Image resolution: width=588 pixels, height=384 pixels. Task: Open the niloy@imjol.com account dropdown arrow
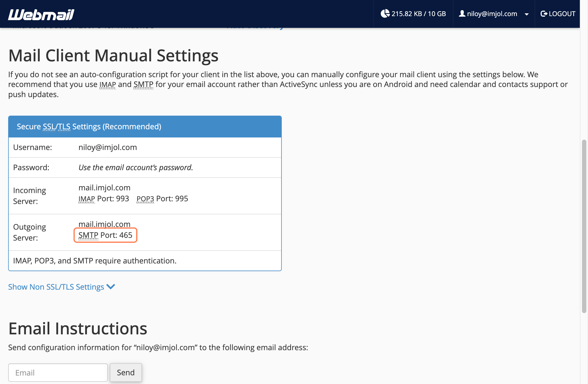(x=526, y=14)
